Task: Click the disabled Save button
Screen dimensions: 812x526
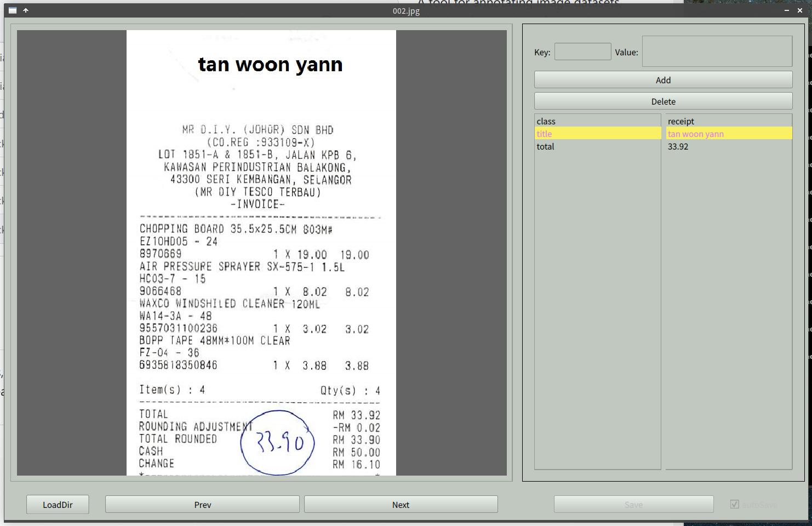Action: click(633, 505)
